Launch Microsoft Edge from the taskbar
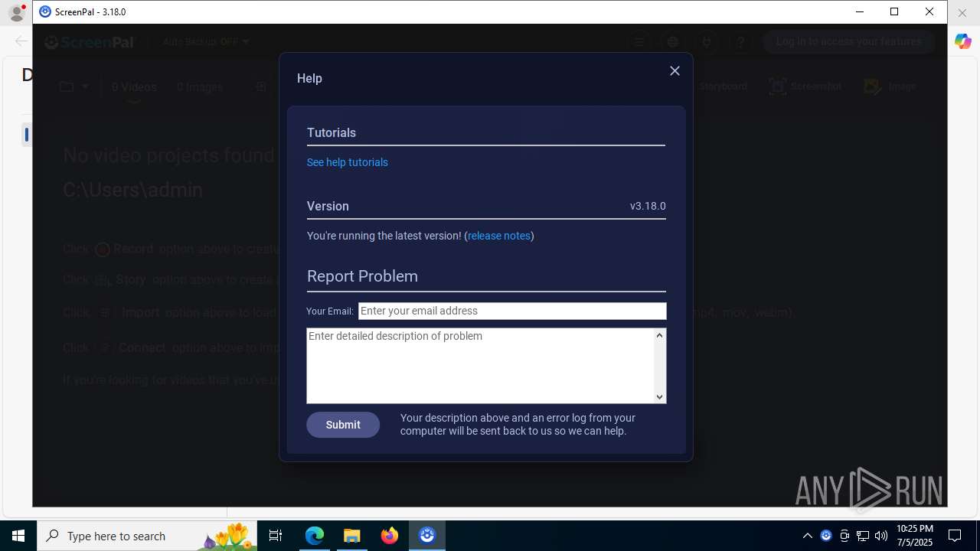Screen dimensions: 980x551 click(315, 536)
